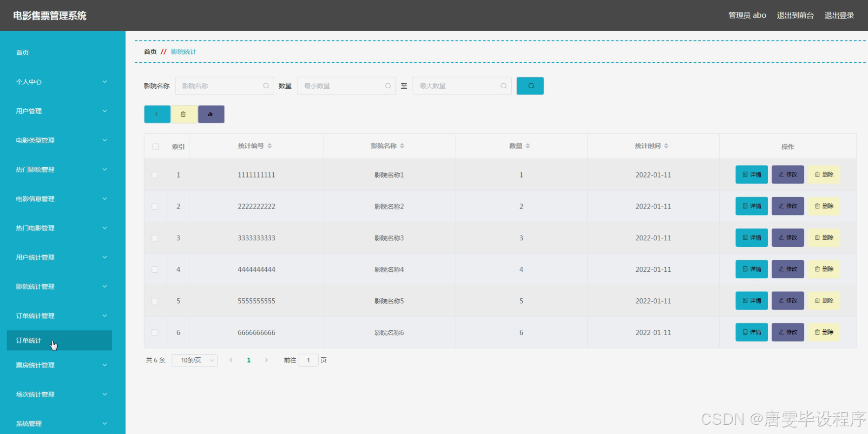This screenshot has height=434, width=868.
Task: Open 详情 for row 6666666666
Action: (x=751, y=333)
